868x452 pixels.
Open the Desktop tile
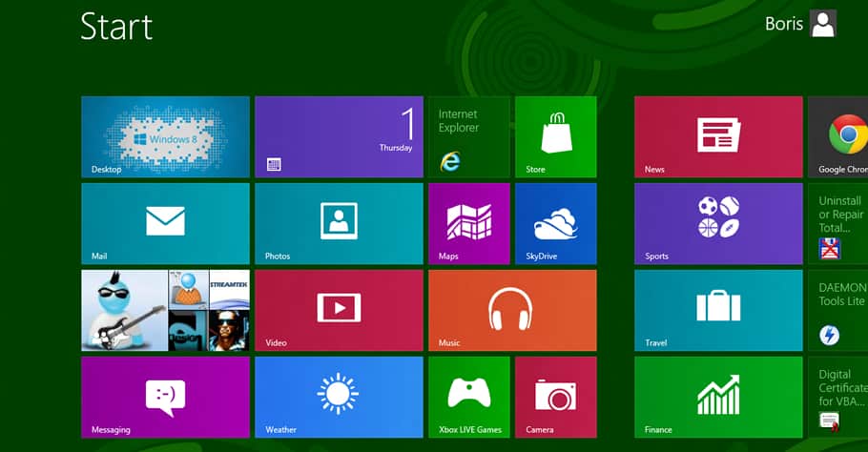tap(165, 136)
